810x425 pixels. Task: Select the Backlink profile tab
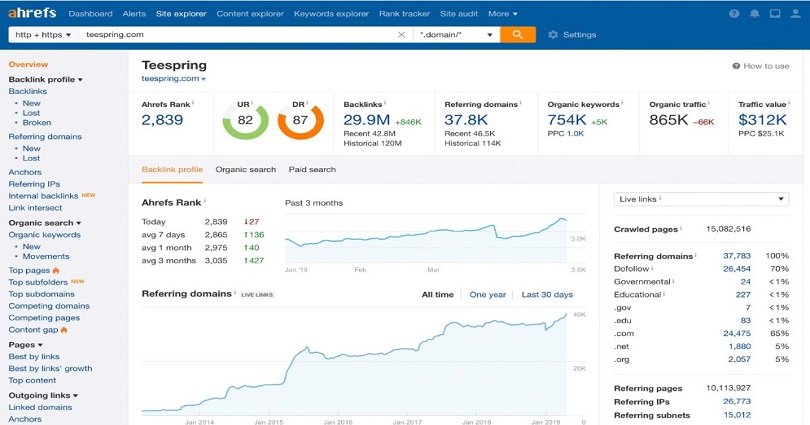172,169
